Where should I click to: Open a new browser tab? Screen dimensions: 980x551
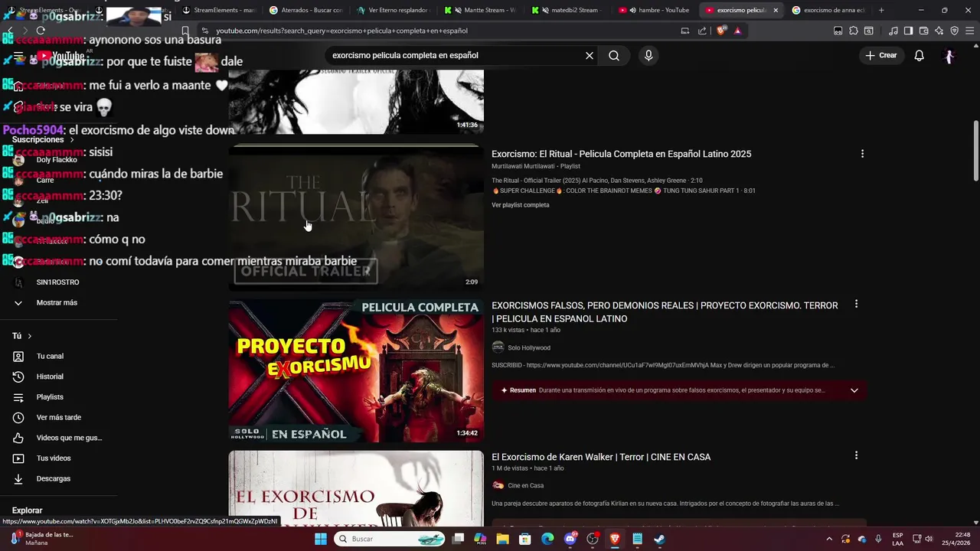(x=881, y=10)
